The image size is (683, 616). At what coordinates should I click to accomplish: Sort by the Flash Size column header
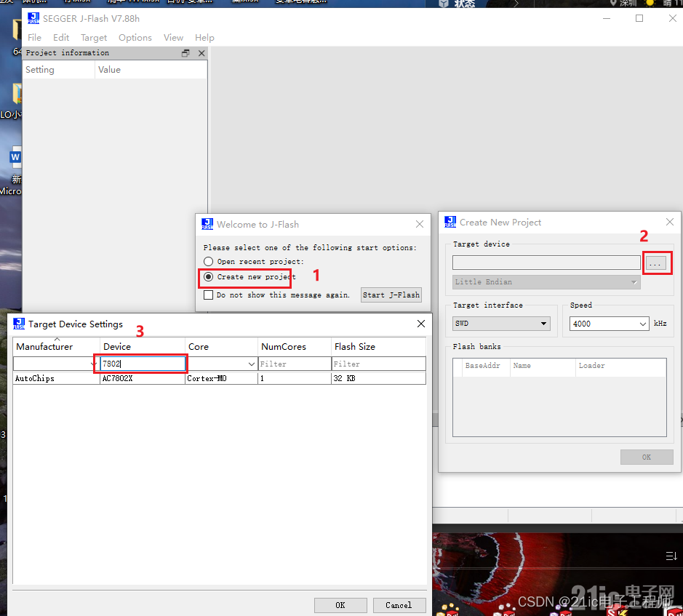[378, 347]
